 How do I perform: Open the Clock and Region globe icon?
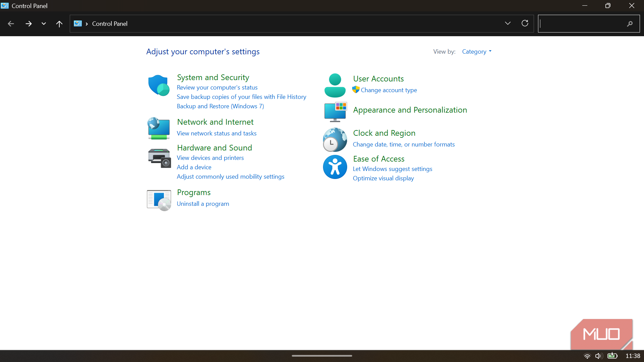(x=335, y=140)
